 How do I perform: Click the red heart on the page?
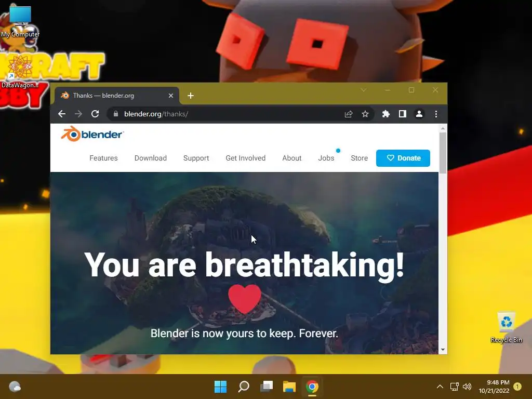click(245, 299)
